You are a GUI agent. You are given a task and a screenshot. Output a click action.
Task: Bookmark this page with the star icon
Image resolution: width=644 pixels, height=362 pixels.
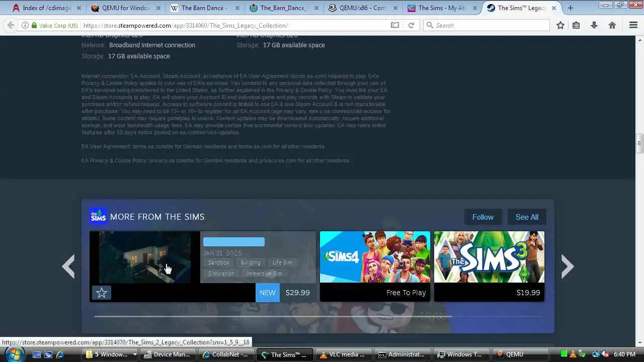point(560,25)
